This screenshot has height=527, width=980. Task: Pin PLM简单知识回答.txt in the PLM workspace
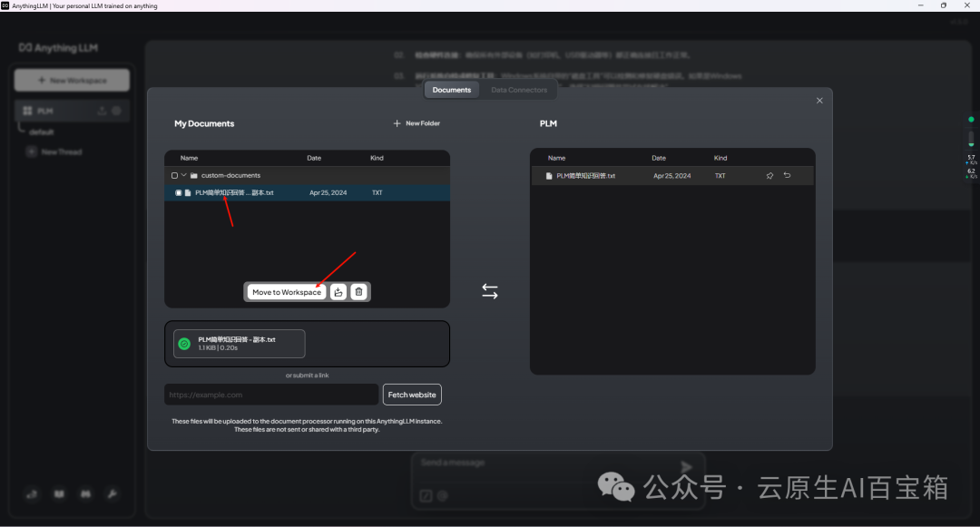point(769,175)
